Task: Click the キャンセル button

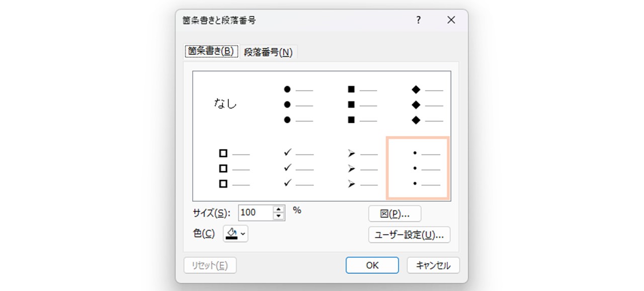Action: pyautogui.click(x=433, y=265)
